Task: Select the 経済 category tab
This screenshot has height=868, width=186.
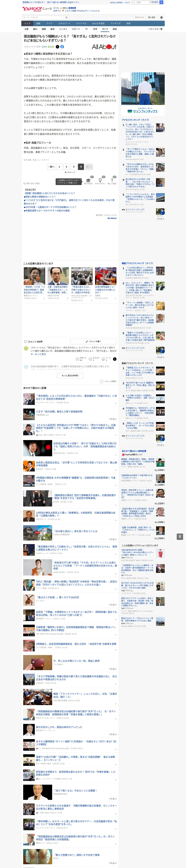Action: [x=52, y=29]
